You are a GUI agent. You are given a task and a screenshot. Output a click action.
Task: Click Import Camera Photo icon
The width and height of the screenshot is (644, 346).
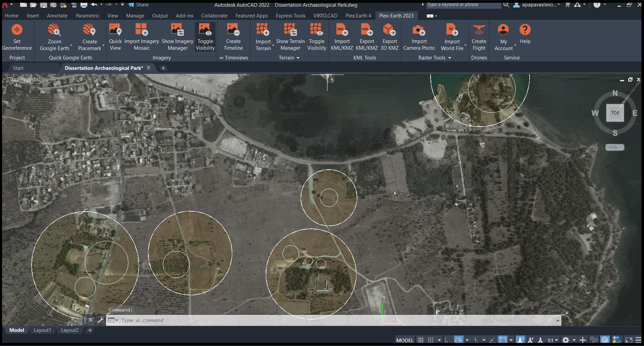(x=419, y=30)
